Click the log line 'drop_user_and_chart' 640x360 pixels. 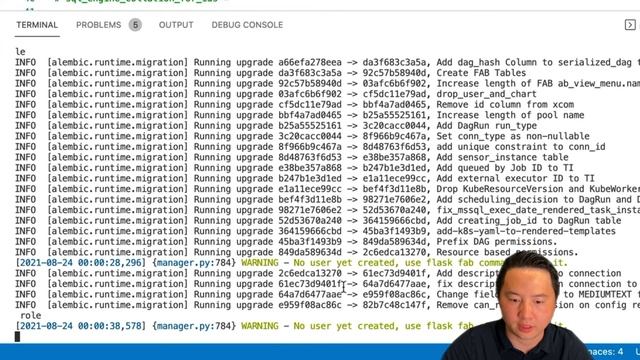[487, 94]
